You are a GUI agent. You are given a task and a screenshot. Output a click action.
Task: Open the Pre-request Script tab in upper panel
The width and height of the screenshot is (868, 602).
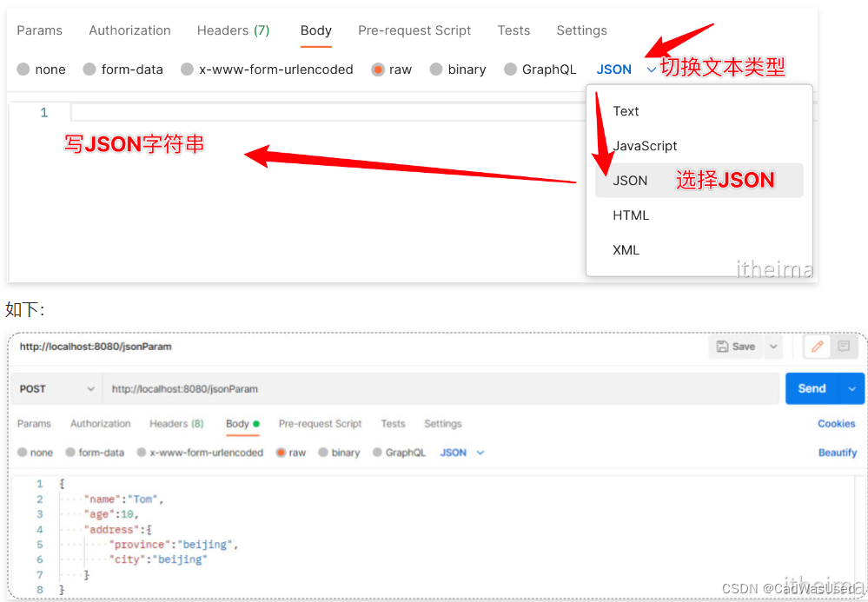[414, 30]
